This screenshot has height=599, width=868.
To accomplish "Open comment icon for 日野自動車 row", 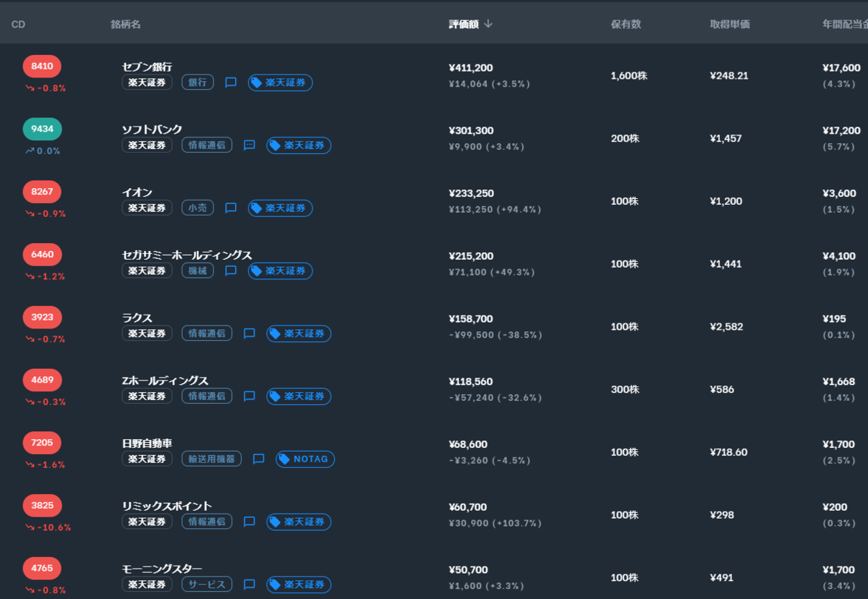I will point(259,459).
